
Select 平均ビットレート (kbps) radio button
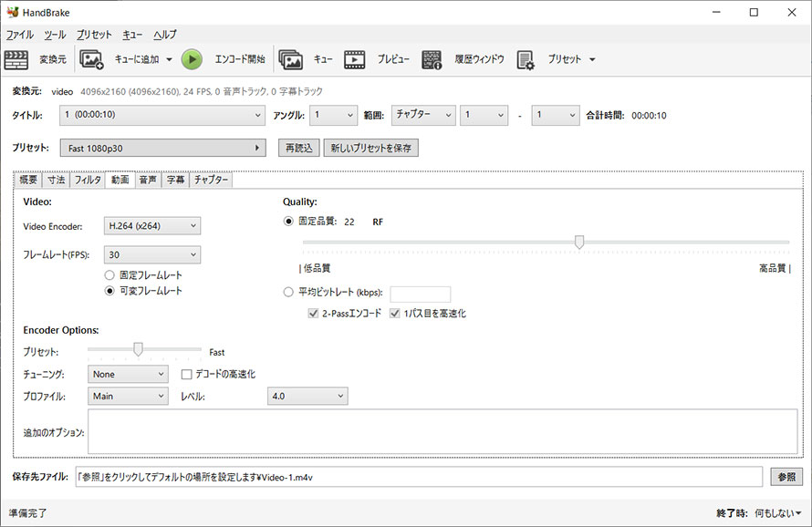288,292
